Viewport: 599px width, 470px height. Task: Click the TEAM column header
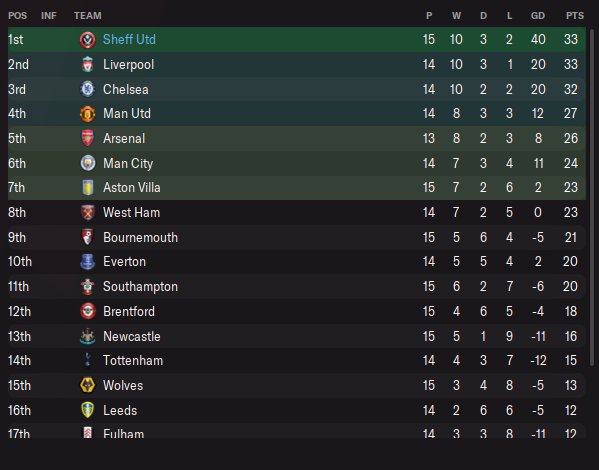(88, 16)
